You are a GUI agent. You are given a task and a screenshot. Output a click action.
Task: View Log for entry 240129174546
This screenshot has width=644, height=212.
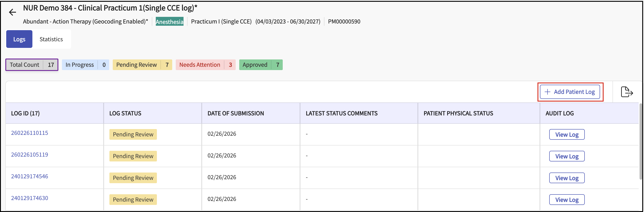tap(567, 178)
